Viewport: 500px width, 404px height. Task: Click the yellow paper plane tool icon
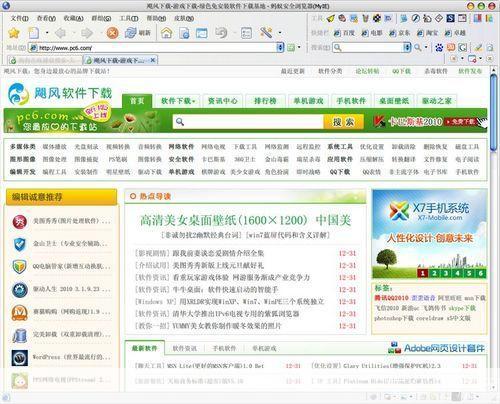point(331,18)
